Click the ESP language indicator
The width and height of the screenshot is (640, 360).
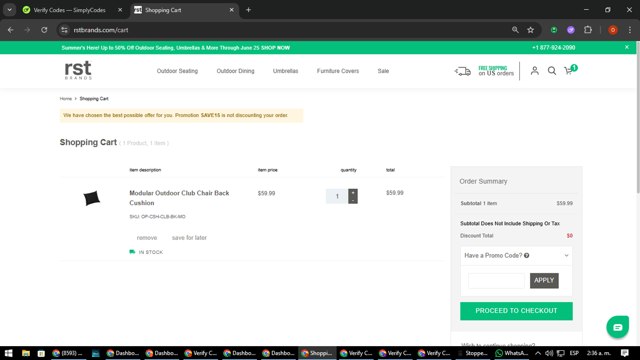coord(574,353)
